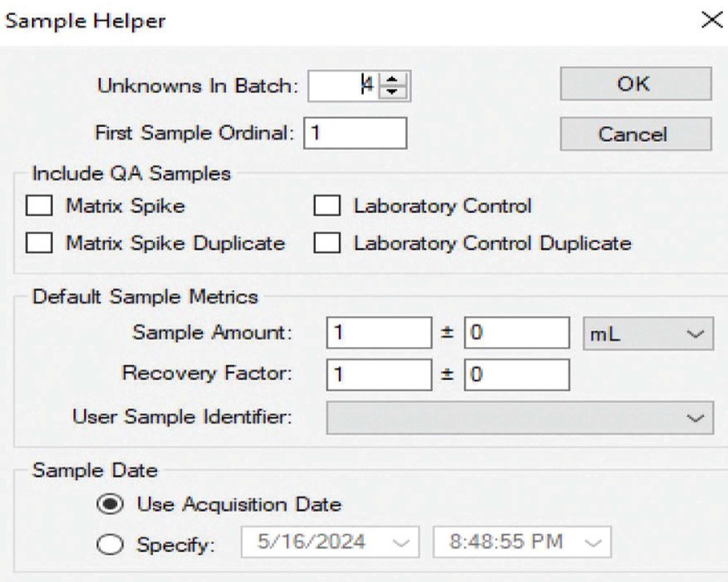The image size is (728, 582).
Task: Select the Use Acquisition Date option
Action: pyautogui.click(x=110, y=505)
